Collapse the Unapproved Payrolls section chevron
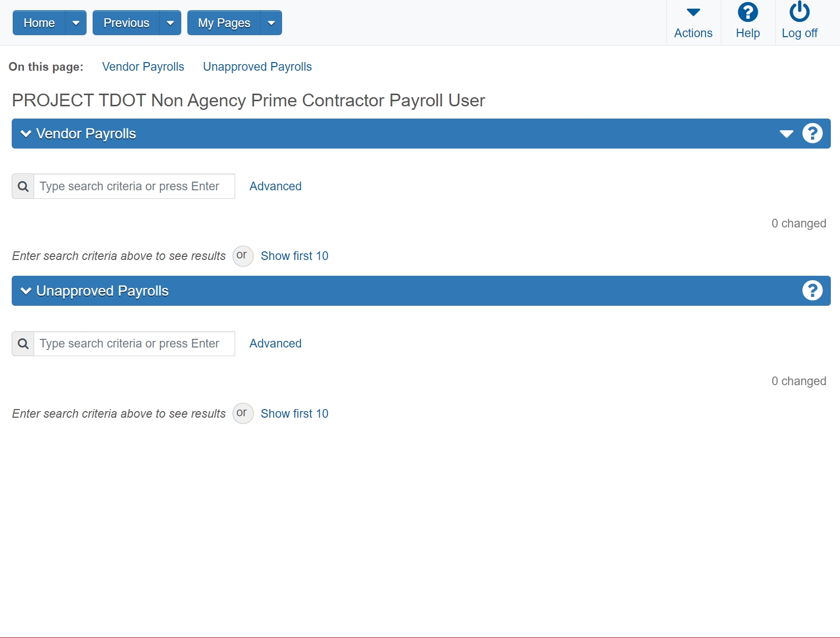The image size is (840, 638). (x=25, y=291)
